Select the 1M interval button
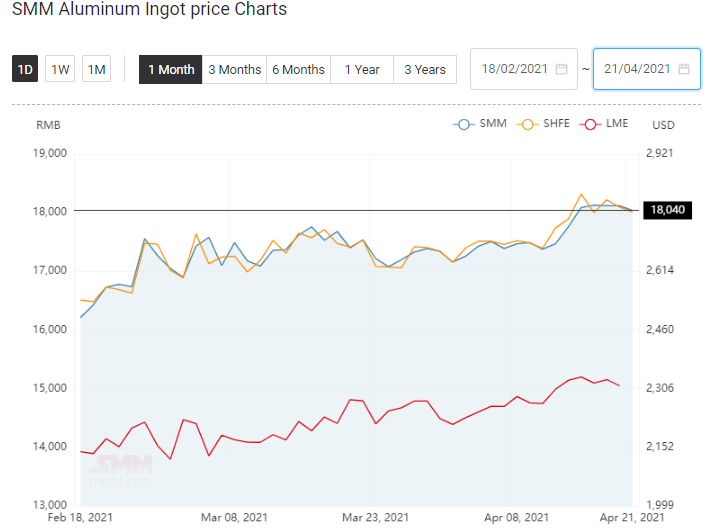Screen dimensions: 721x532 (x=97, y=69)
